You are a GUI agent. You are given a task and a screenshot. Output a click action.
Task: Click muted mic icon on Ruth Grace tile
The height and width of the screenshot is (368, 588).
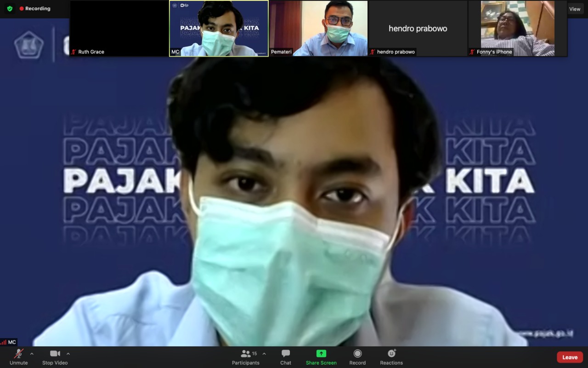73,52
